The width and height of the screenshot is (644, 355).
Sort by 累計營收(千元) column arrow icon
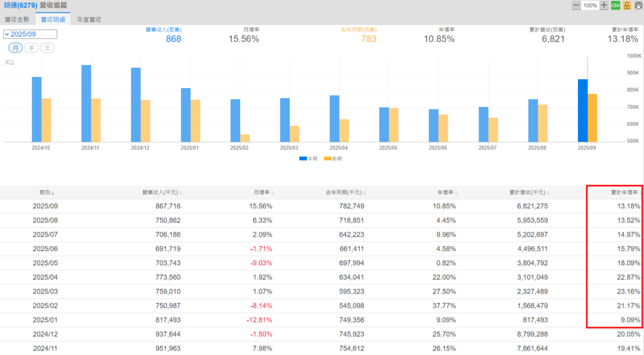coord(548,193)
